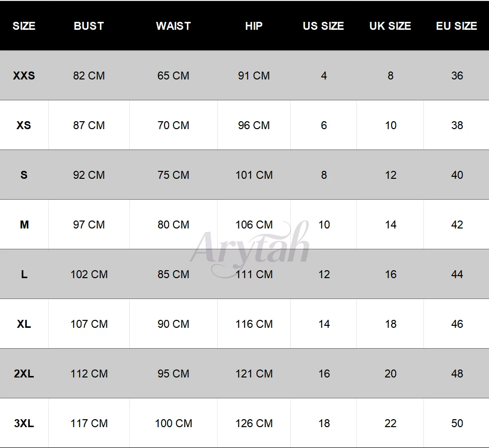
Task: Select the 3XL size row label
Action: click(x=24, y=424)
